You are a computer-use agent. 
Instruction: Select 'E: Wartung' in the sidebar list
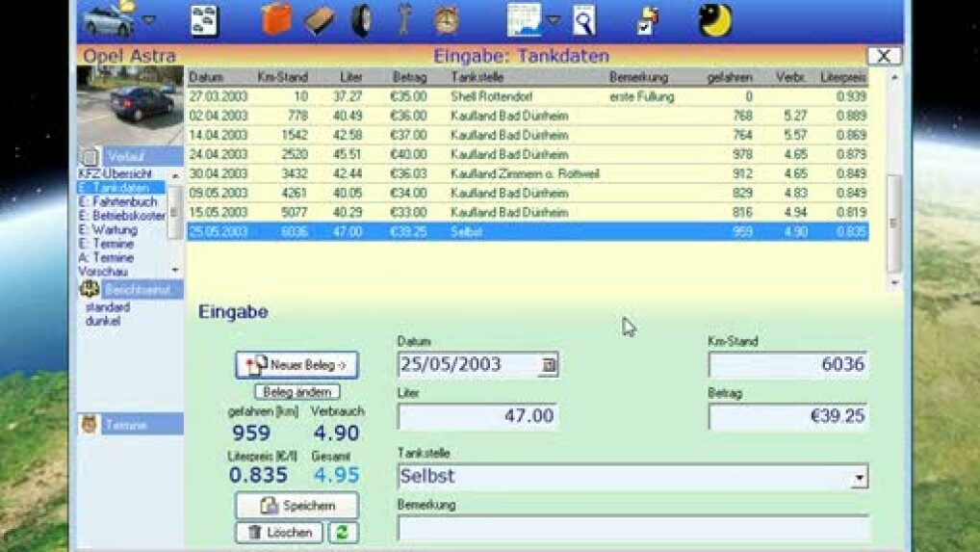coord(108,230)
